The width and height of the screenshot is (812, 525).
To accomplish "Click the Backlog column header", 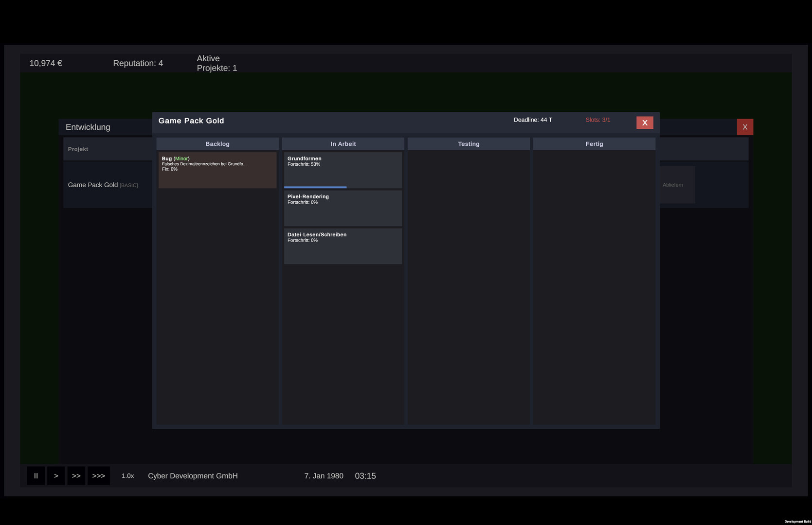I will point(217,143).
